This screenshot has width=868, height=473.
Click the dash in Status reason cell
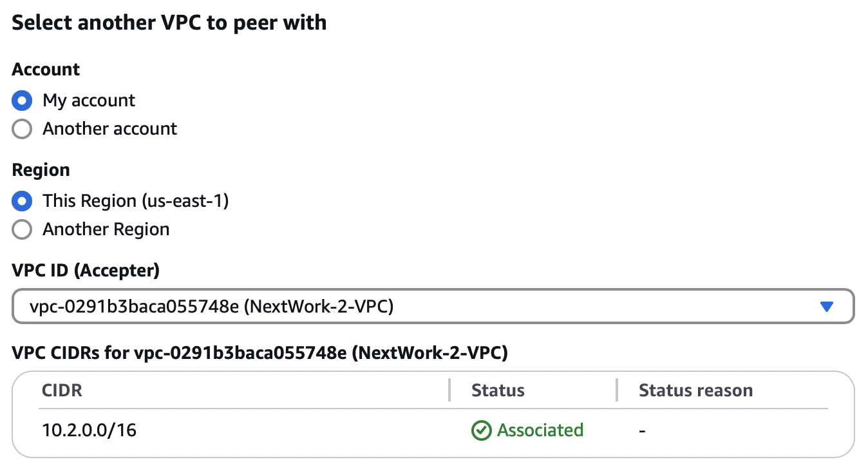coord(642,430)
